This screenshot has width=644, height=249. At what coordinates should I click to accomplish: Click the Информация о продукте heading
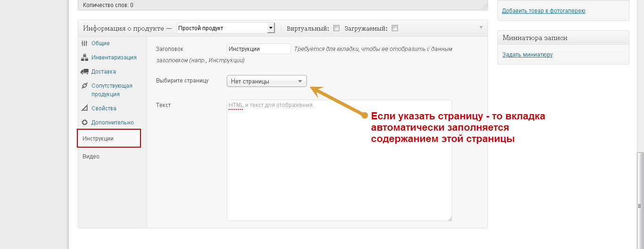coord(127,28)
